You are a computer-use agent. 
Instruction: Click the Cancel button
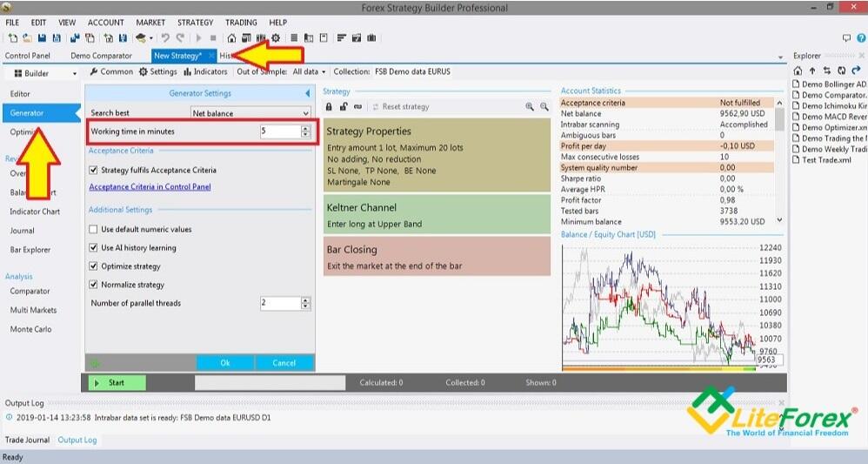coord(284,363)
